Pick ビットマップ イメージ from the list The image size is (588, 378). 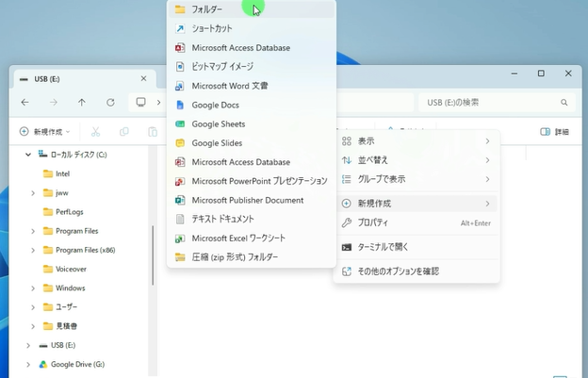click(252, 67)
